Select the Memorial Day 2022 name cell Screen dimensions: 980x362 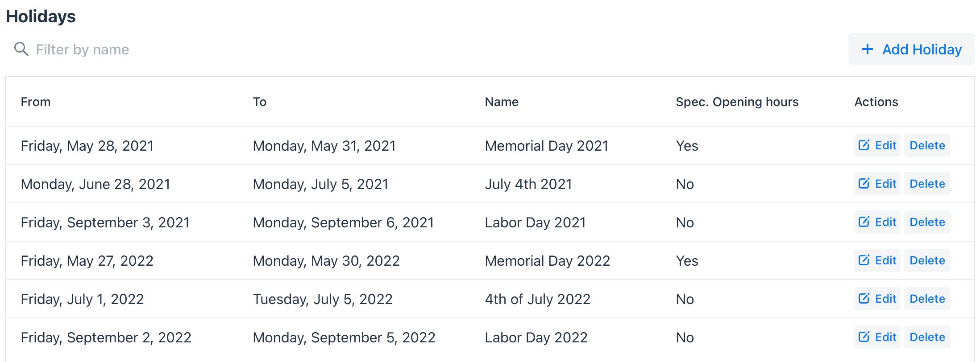click(x=548, y=260)
